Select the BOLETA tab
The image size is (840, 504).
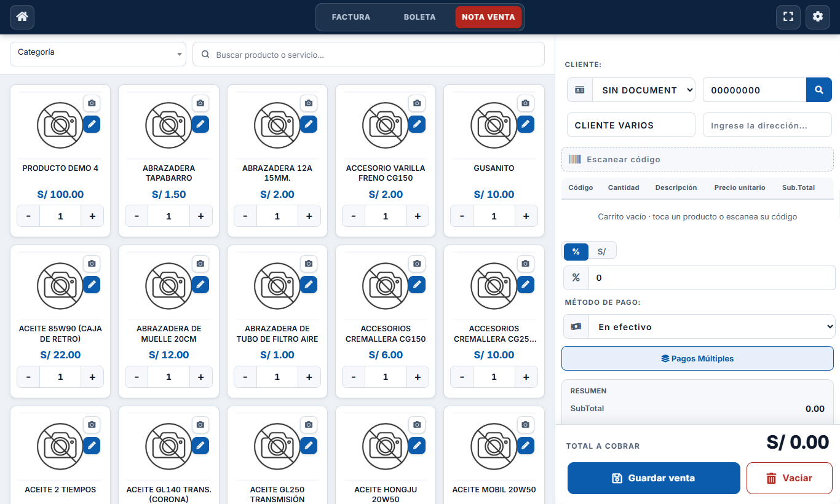click(x=420, y=17)
